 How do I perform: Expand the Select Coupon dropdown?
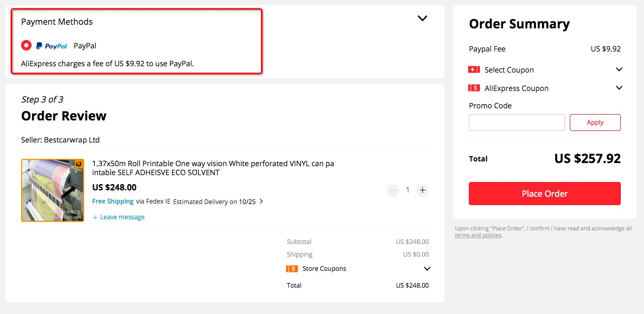click(x=619, y=69)
